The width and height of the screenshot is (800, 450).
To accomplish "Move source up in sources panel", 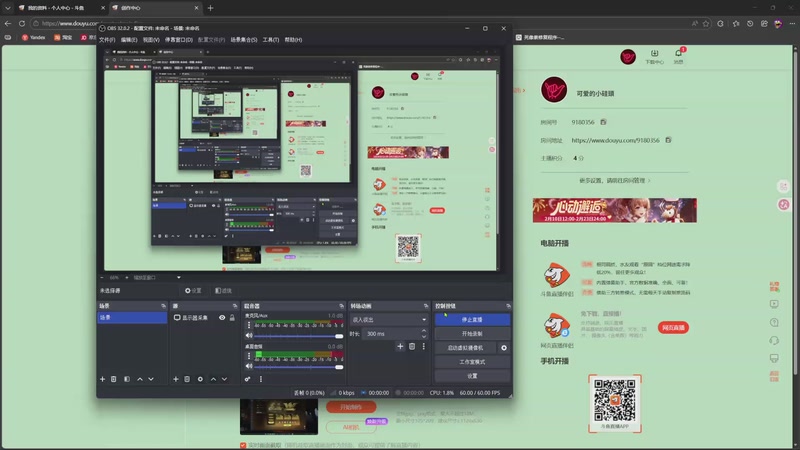I will [x=213, y=379].
